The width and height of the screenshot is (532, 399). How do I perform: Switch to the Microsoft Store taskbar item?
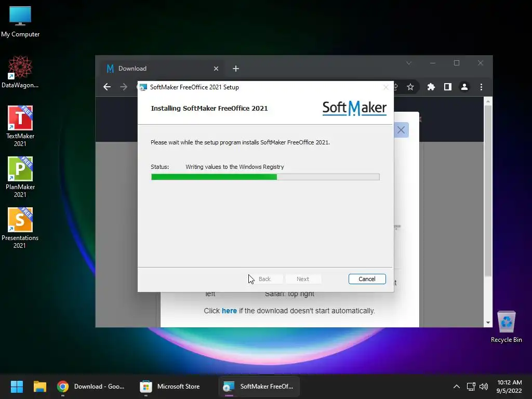point(170,387)
